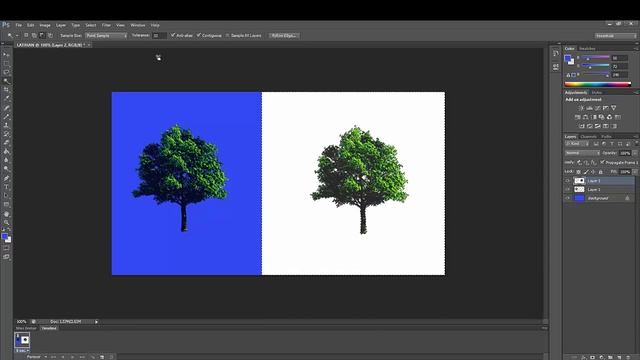Screen dimensions: 640x360
Task: Select the Eyedropper tool
Action: [x=6, y=98]
